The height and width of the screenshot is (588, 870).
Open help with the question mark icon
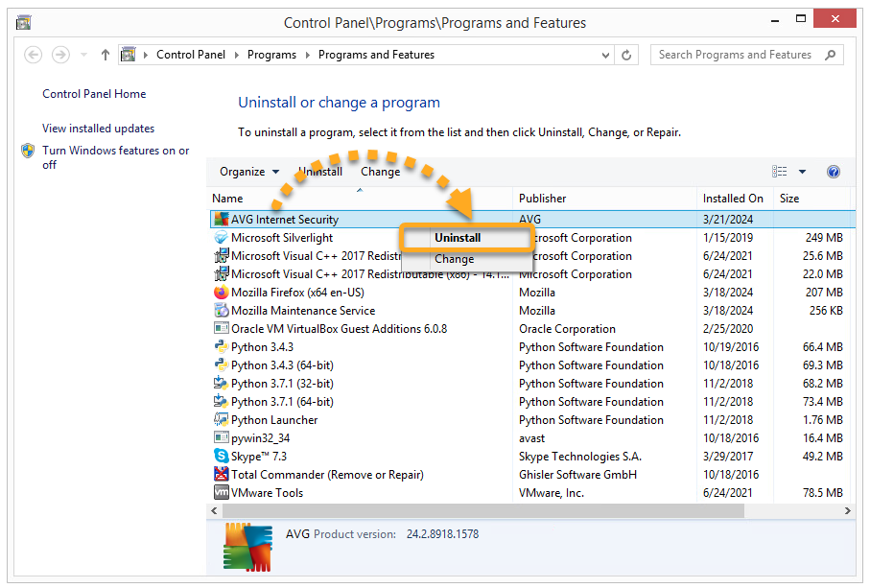(833, 172)
